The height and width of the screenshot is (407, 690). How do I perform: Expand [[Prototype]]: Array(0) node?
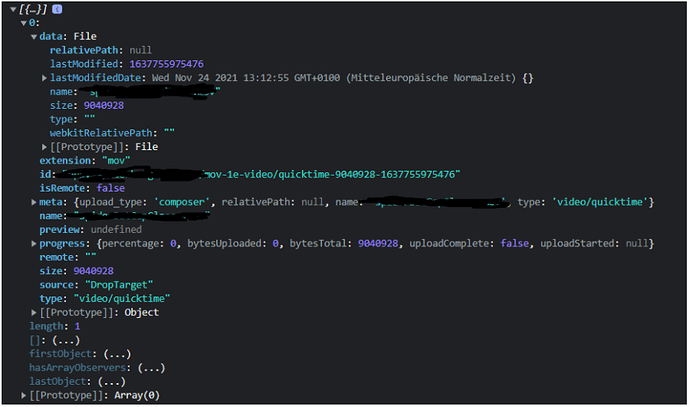[23, 395]
